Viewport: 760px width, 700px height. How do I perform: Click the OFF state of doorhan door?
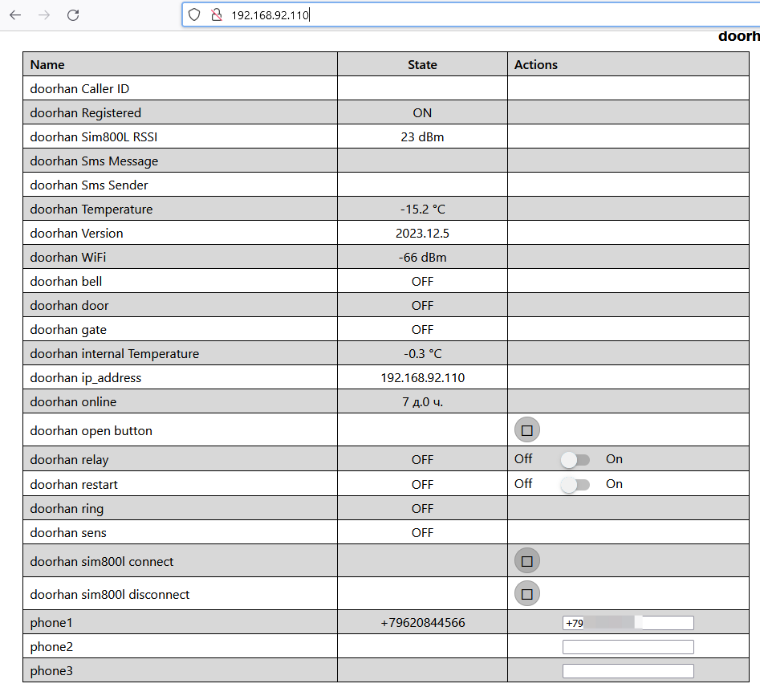422,306
